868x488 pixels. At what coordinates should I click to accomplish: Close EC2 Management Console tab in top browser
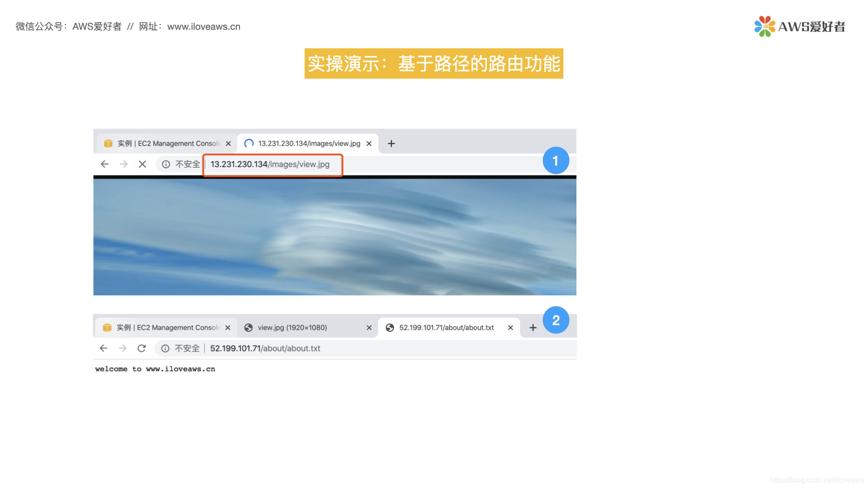[228, 144]
